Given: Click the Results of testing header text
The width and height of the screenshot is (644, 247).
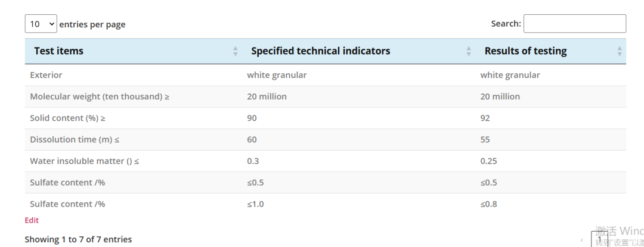Looking at the screenshot, I should [526, 51].
